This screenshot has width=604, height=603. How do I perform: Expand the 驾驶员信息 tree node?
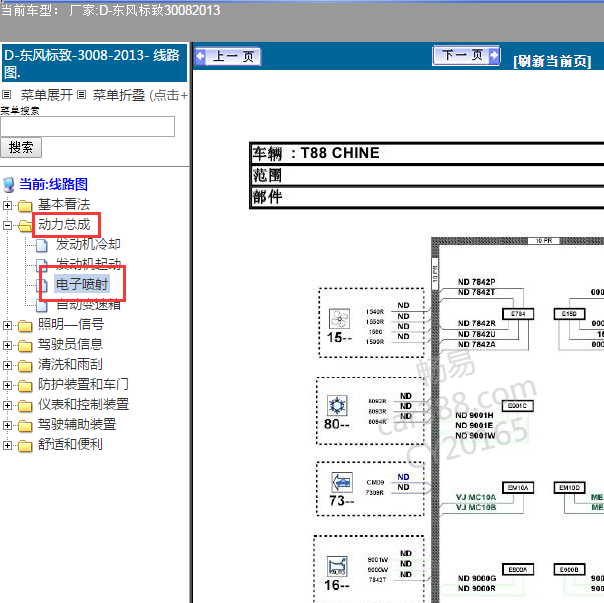pyautogui.click(x=7, y=346)
